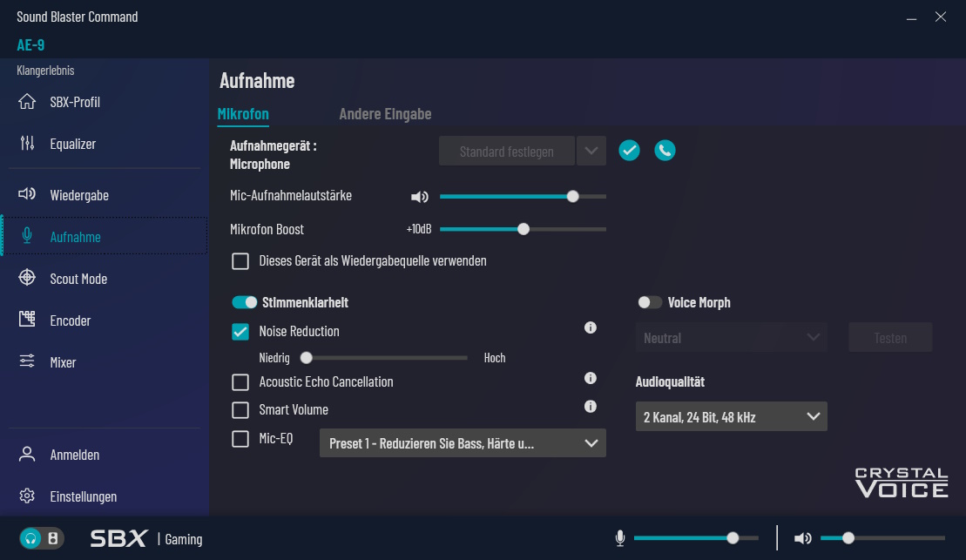Click the teal checkmark default device icon
This screenshot has height=560, width=966.
pyautogui.click(x=629, y=151)
